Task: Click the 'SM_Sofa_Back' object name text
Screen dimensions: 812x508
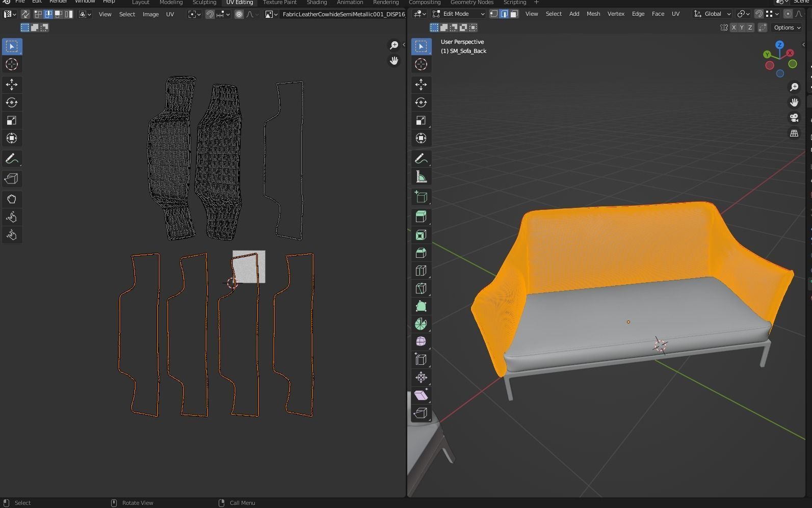Action: pyautogui.click(x=468, y=51)
